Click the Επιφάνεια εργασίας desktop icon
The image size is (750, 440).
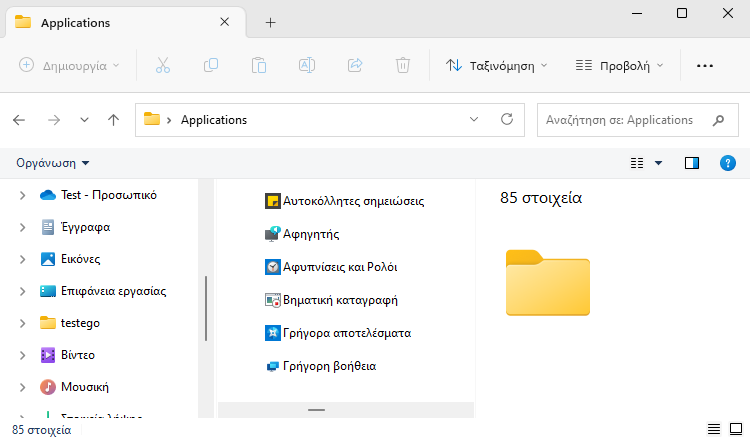[48, 291]
